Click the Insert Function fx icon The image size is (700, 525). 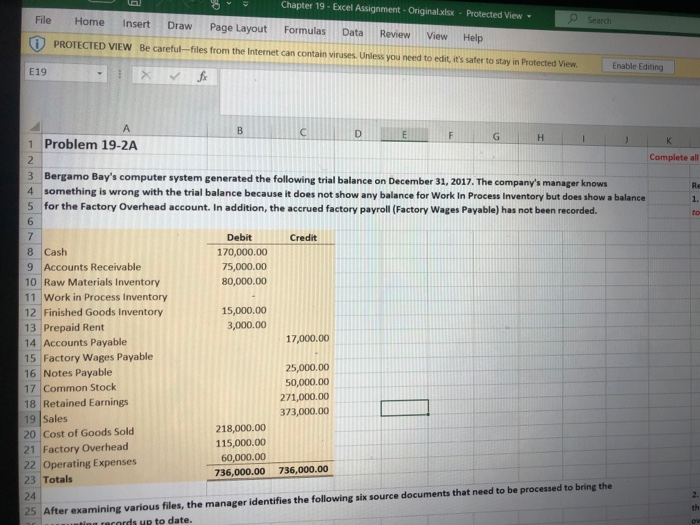pyautogui.click(x=202, y=77)
